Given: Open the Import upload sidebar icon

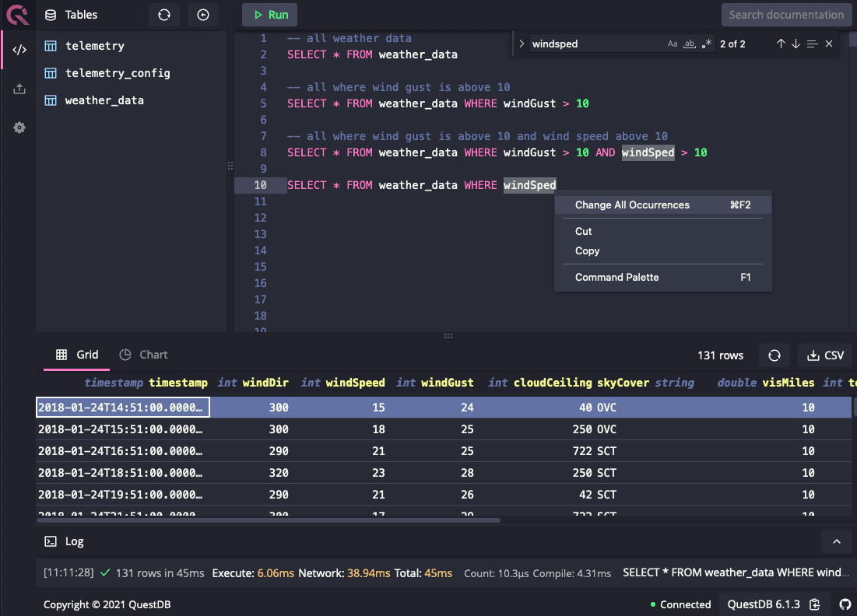Looking at the screenshot, I should (x=19, y=89).
